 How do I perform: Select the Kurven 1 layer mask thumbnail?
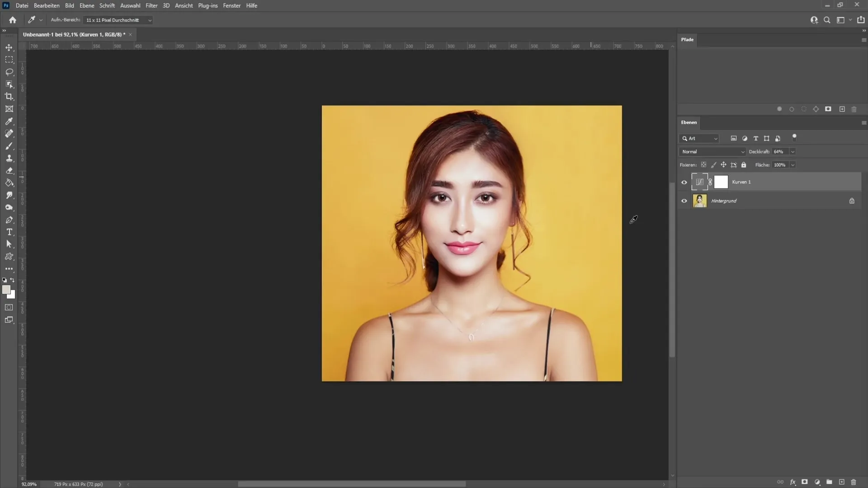(x=721, y=182)
